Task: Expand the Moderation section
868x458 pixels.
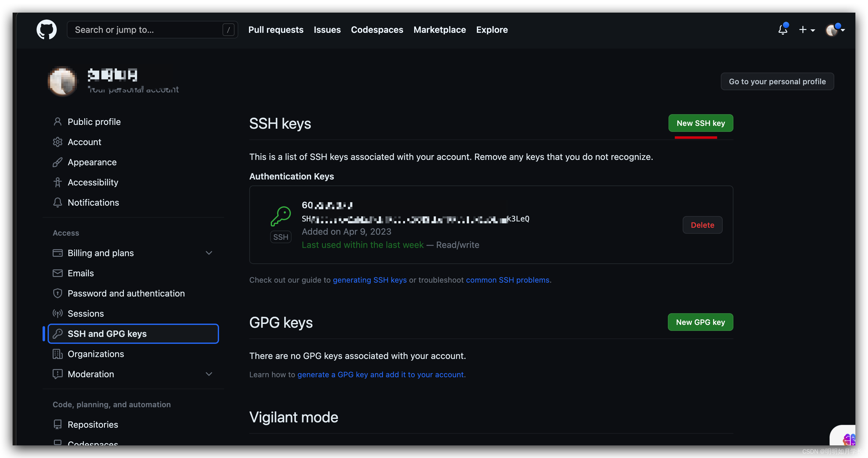Action: 209,374
